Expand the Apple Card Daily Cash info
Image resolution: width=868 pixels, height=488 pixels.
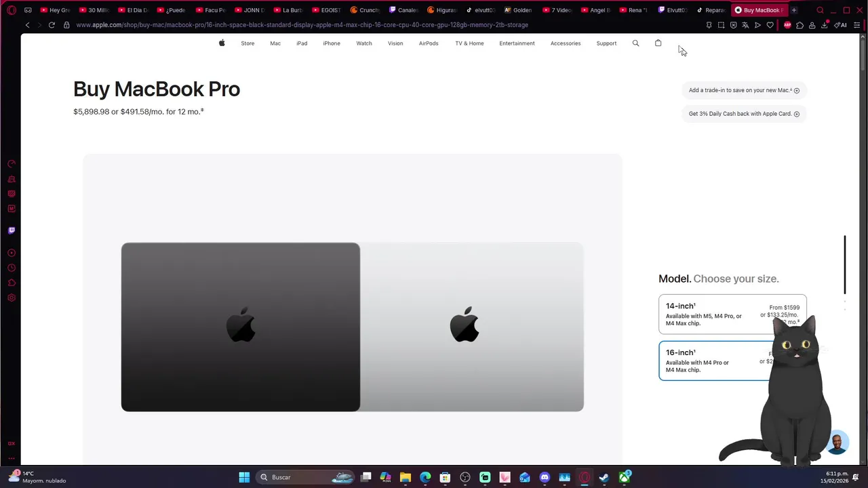pos(744,114)
